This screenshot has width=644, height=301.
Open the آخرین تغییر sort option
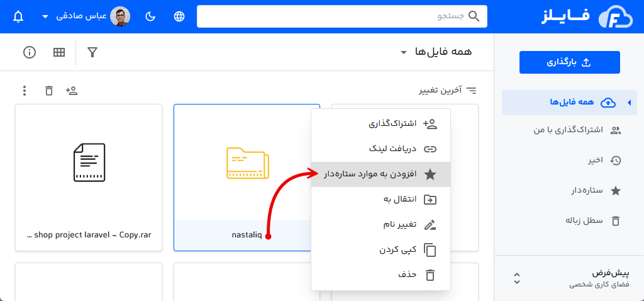448,90
